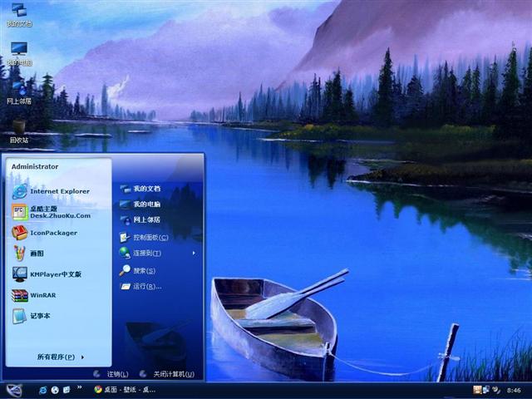Click 关闭计算机(U) shut down button

(x=167, y=374)
